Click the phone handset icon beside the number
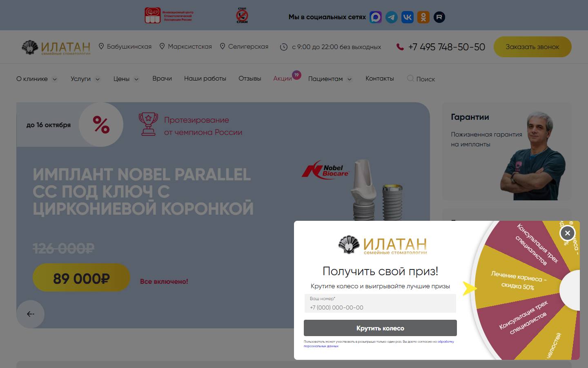 click(400, 47)
